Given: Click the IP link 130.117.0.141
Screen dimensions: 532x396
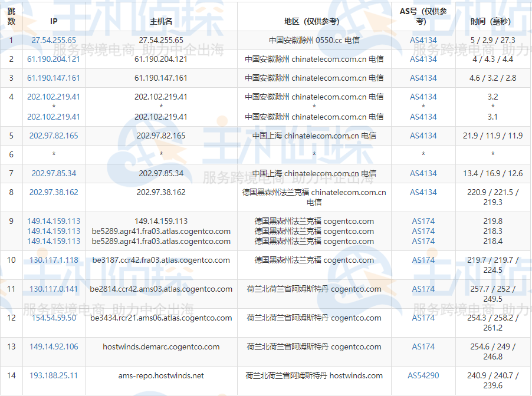Looking at the screenshot, I should click(x=54, y=289).
